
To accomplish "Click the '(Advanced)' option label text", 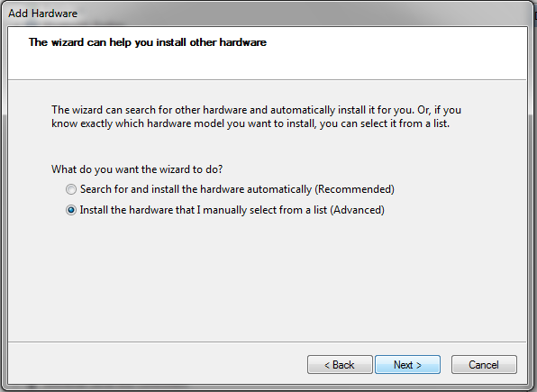I will click(357, 210).
